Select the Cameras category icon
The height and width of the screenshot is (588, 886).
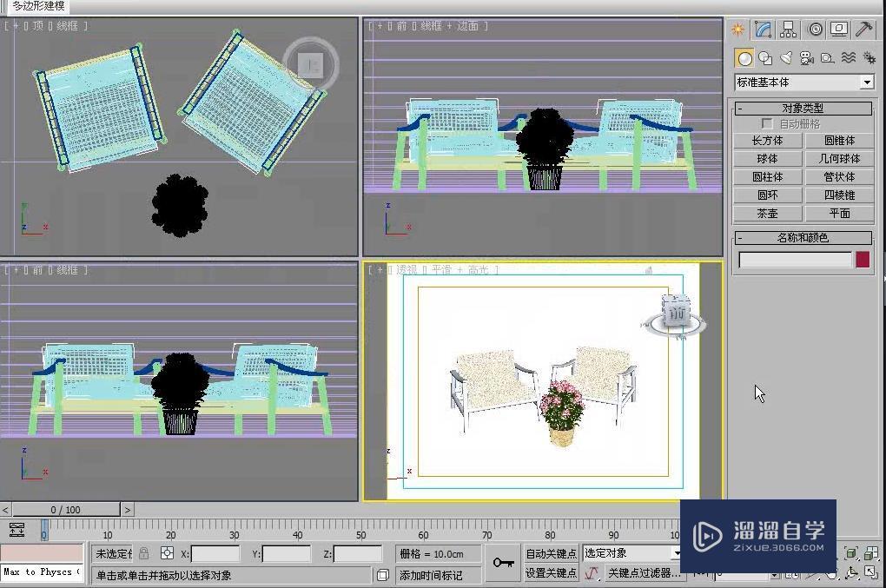[807, 57]
